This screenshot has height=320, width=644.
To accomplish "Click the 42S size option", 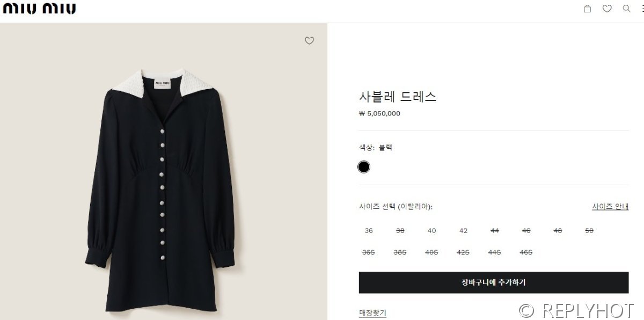I will [463, 252].
